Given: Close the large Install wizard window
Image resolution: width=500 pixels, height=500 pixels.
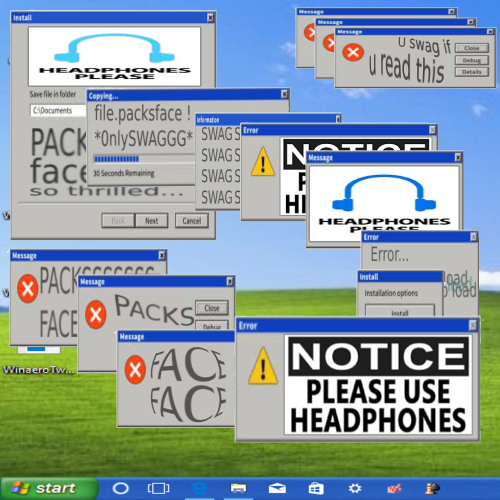Looking at the screenshot, I should coord(210,17).
